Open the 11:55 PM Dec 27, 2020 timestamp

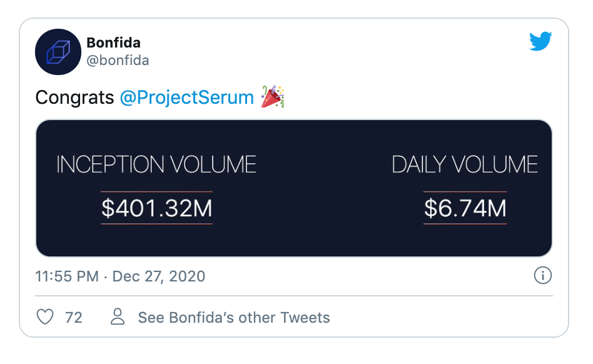click(120, 276)
